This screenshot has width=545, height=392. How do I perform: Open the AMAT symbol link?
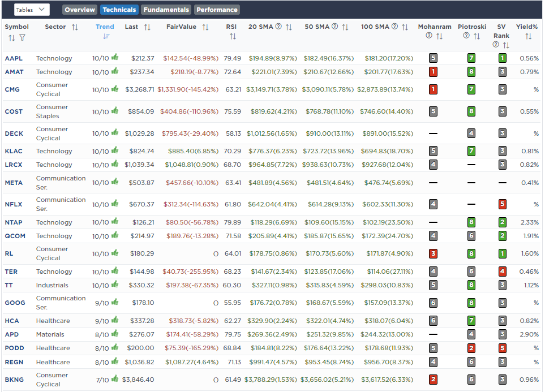(14, 72)
